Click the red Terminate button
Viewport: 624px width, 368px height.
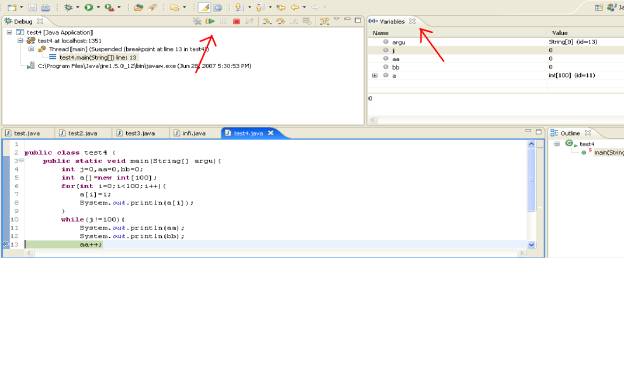coord(236,21)
